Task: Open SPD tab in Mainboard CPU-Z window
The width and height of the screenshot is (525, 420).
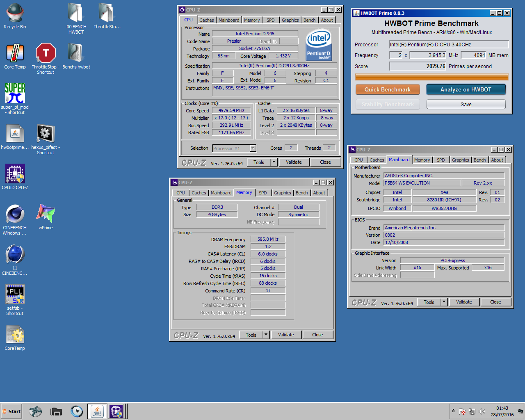Action: [441, 160]
